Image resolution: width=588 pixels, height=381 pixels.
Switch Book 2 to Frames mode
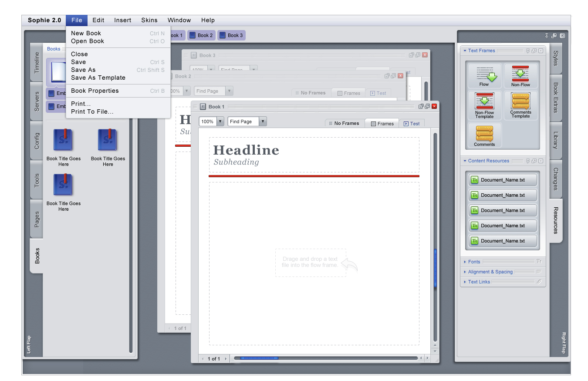tap(348, 93)
